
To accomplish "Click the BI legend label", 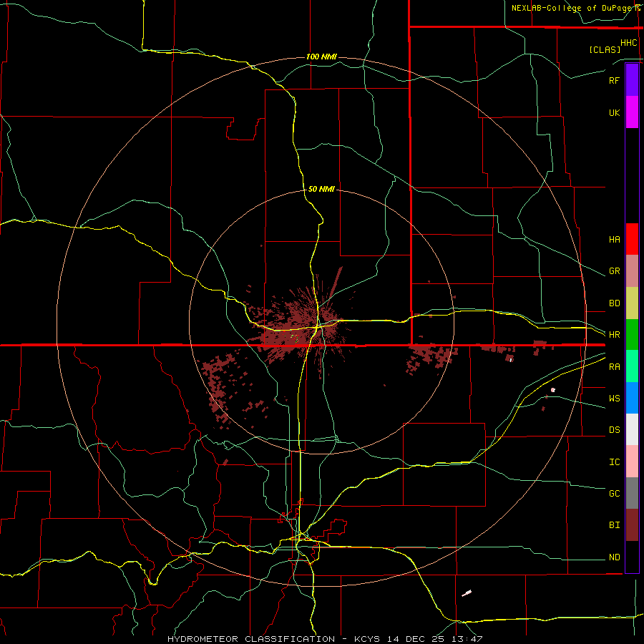I will tap(614, 525).
